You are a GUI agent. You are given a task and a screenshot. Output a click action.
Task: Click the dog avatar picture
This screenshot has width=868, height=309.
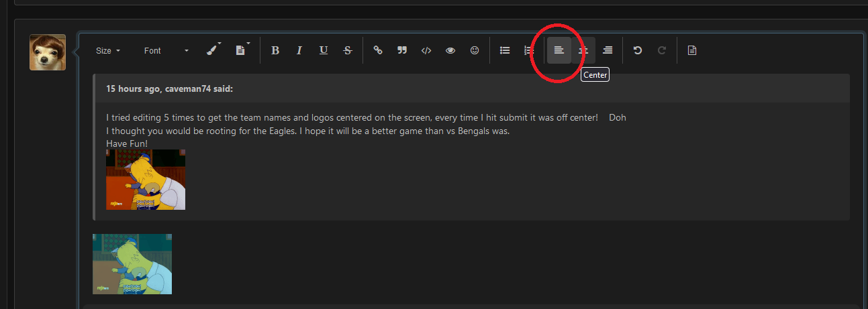48,52
